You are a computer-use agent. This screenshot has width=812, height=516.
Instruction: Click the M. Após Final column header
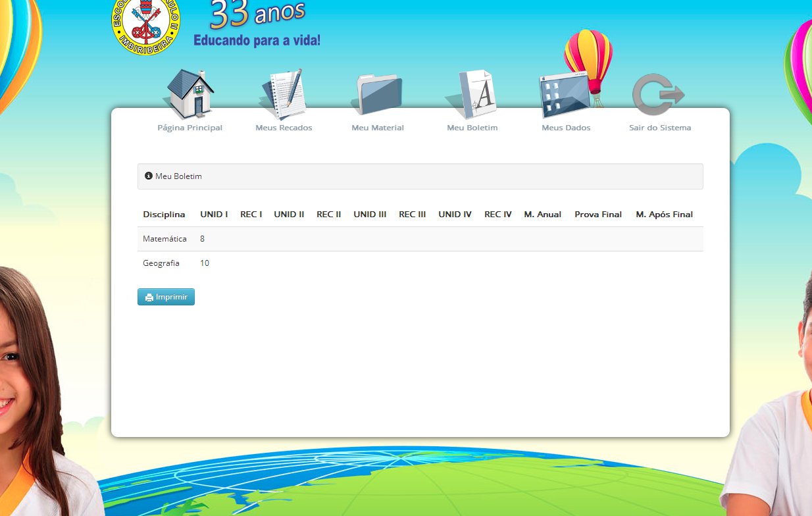click(665, 215)
